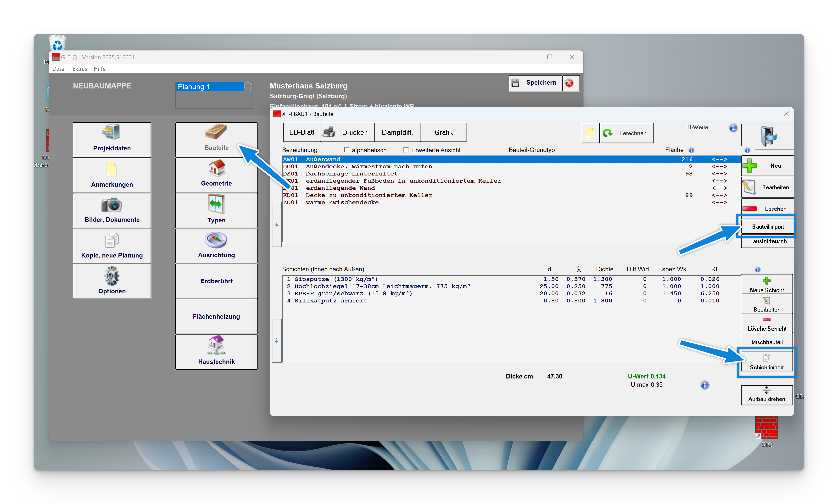Click the Geometrie house icon

tap(217, 169)
